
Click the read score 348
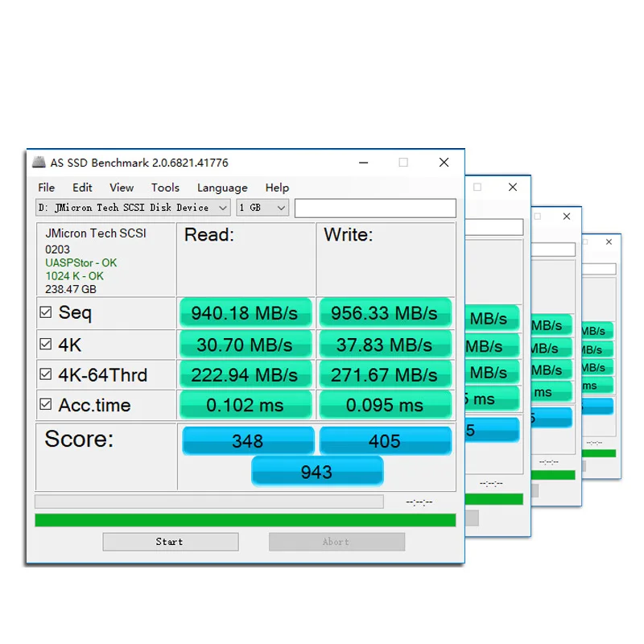248,440
